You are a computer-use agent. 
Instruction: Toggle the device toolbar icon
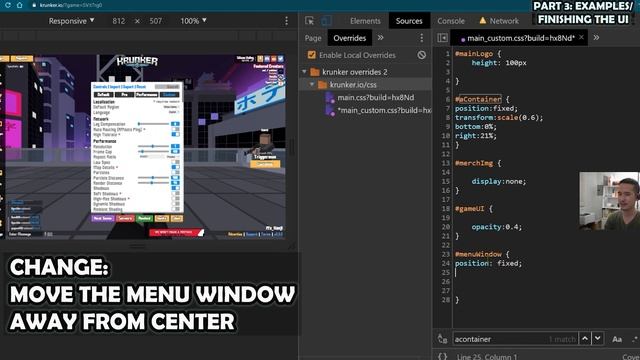pyautogui.click(x=327, y=20)
